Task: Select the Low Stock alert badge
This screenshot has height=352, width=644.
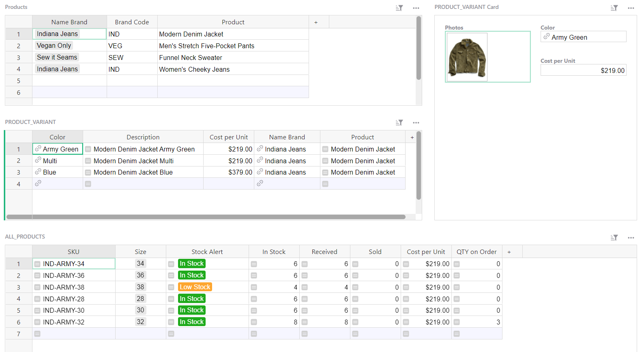Action: pyautogui.click(x=195, y=287)
